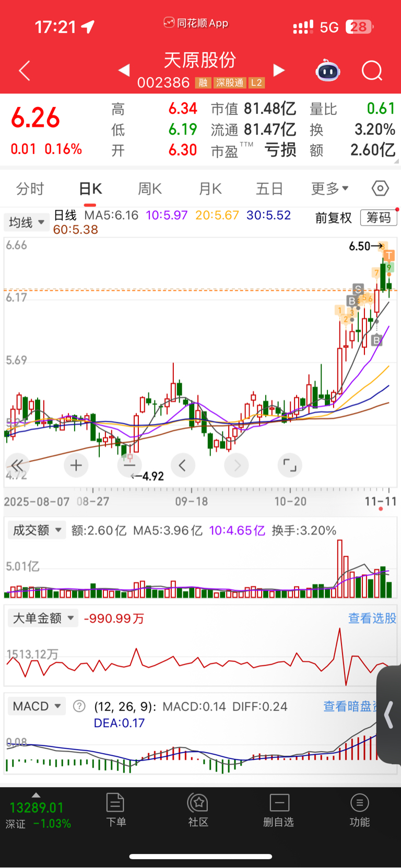Image resolution: width=401 pixels, height=868 pixels.
Task: Open the robot assistant icon
Action: 328,70
